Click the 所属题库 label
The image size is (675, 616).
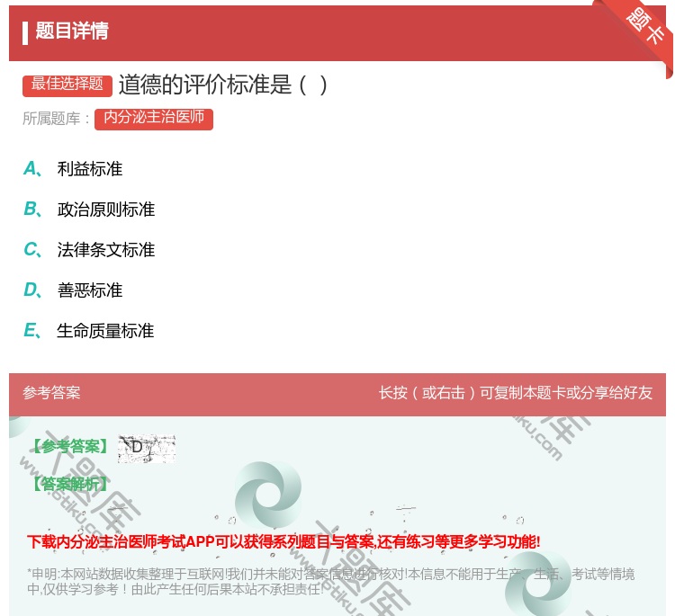tap(57, 119)
